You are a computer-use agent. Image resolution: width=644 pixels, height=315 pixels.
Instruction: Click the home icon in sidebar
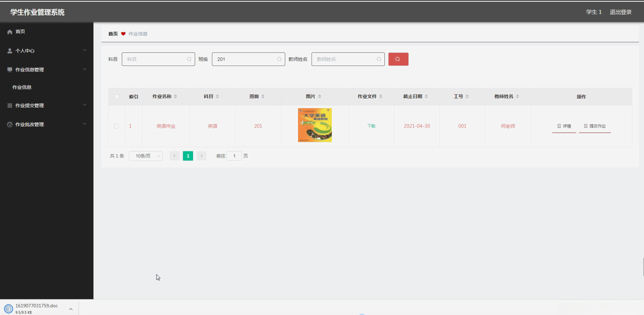click(10, 32)
